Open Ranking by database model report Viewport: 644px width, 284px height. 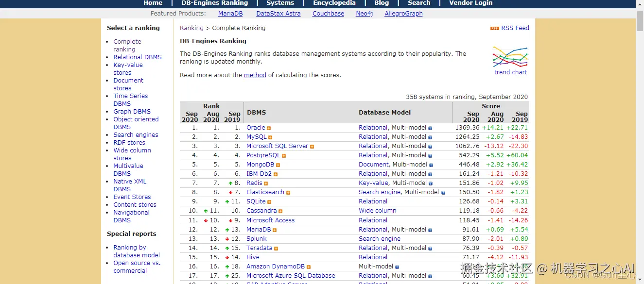coord(137,251)
